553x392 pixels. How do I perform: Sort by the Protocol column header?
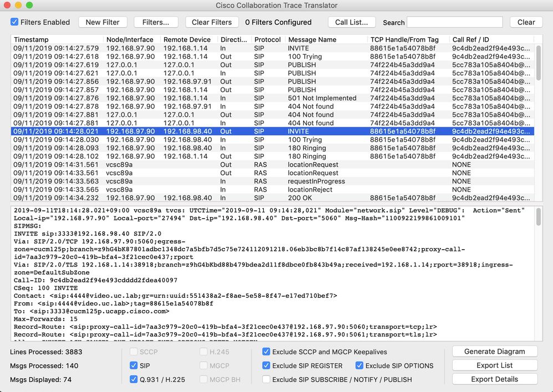coord(268,39)
